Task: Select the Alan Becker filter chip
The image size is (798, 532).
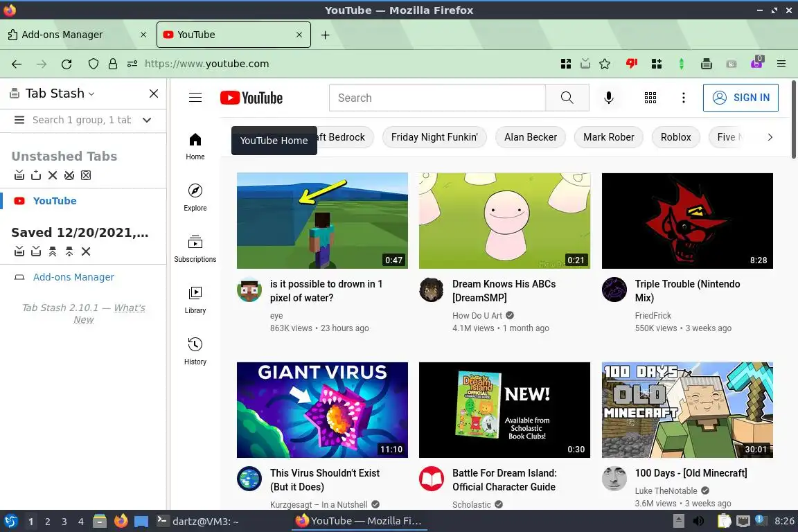Action: [531, 137]
